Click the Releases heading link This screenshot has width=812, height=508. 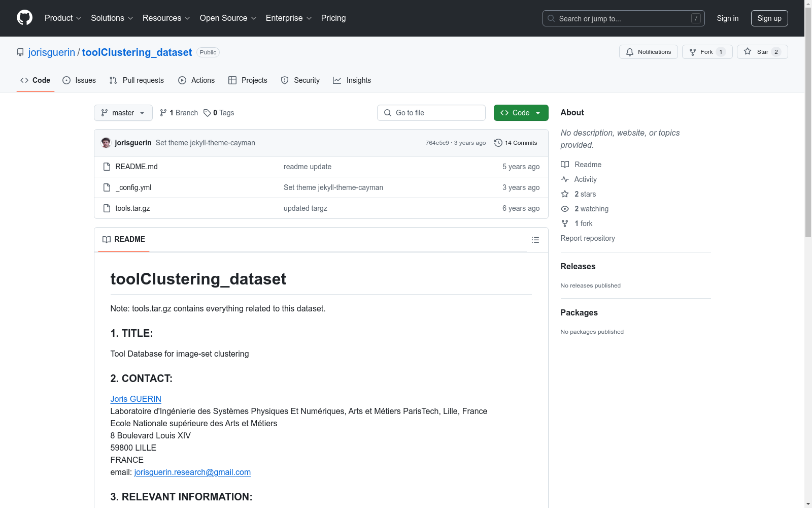coord(578,266)
